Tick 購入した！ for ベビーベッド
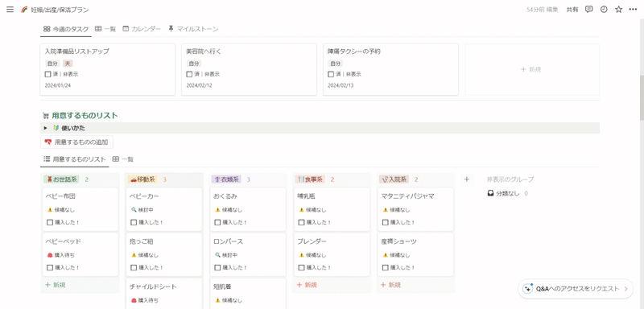 50,267
